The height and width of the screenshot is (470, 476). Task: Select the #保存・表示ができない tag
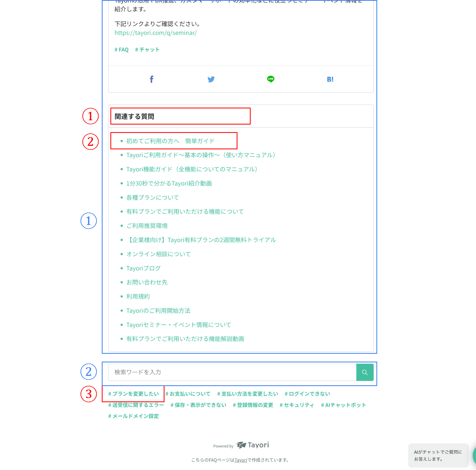(x=198, y=405)
